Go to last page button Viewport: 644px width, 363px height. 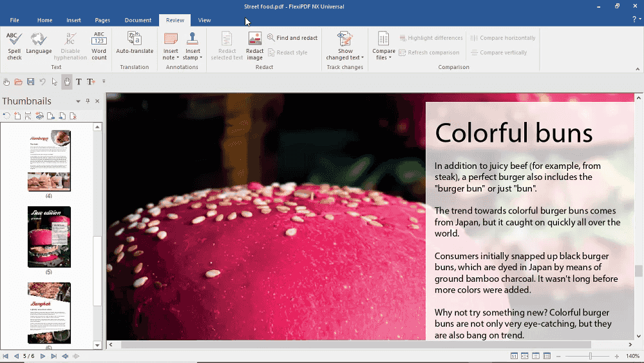pos(53,356)
